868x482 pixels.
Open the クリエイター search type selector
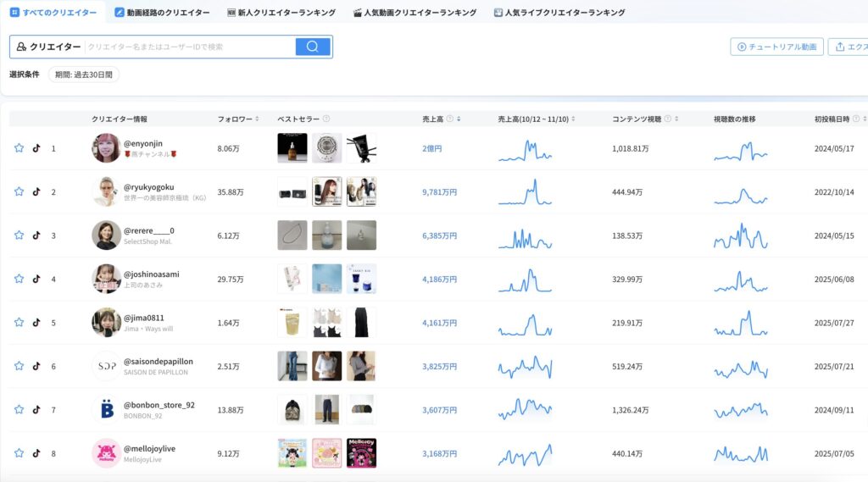point(49,47)
